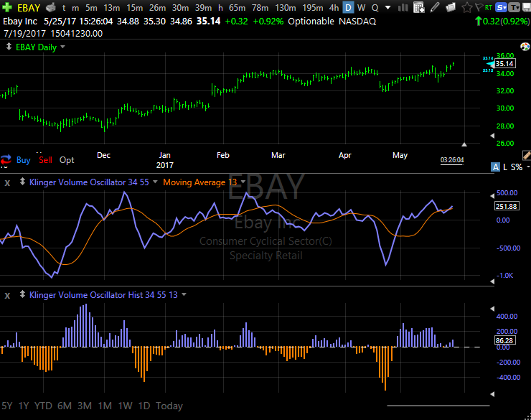
Task: Open the Moving Average 13 dropdown arrow
Action: coord(243,182)
